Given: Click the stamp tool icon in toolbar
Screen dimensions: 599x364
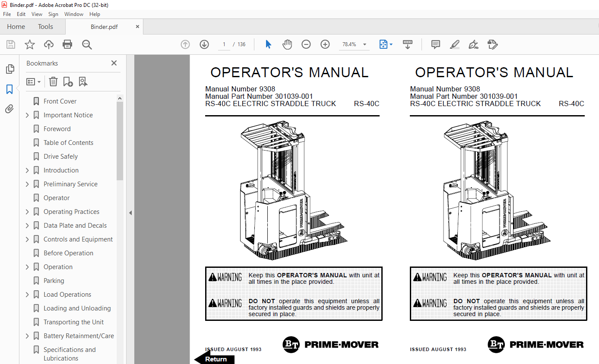Looking at the screenshot, I should coord(493,44).
